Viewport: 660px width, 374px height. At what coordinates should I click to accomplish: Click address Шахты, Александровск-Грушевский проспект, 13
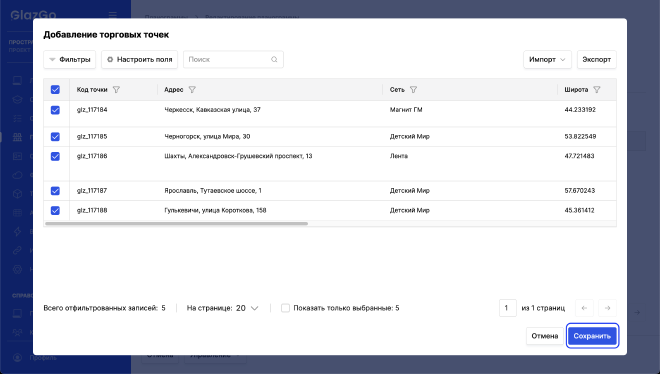pos(238,156)
